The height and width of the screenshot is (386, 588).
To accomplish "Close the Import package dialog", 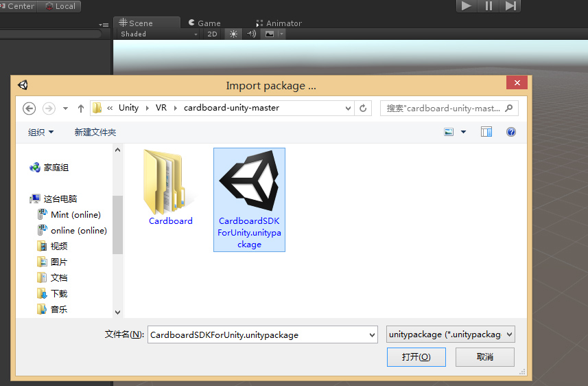I will coord(517,82).
